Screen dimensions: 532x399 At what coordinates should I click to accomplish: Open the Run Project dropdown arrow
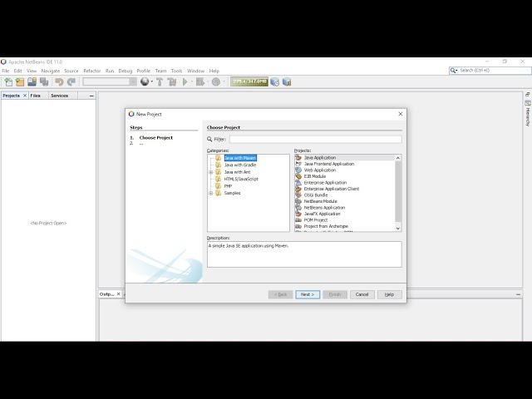(192, 81)
